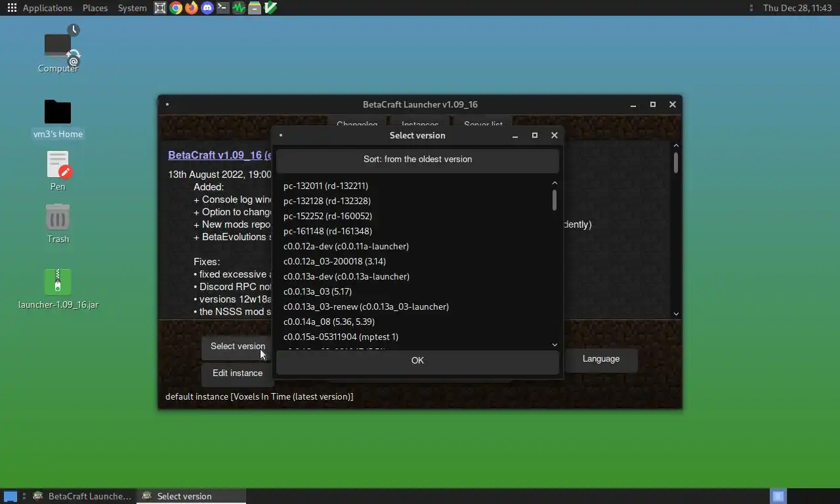The height and width of the screenshot is (504, 840).
Task: Click the Language button
Action: pos(601,359)
